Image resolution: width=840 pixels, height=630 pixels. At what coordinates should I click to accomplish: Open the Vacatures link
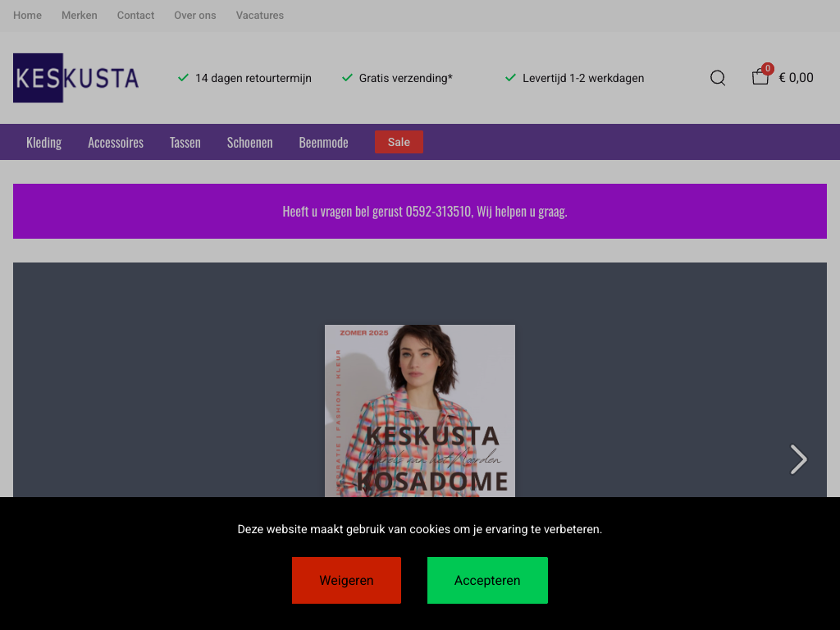tap(260, 16)
